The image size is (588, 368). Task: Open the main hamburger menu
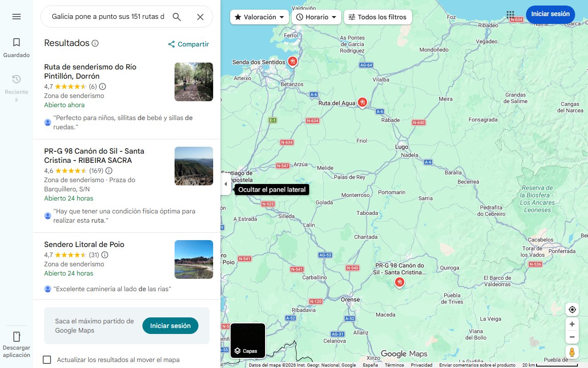coord(17,17)
